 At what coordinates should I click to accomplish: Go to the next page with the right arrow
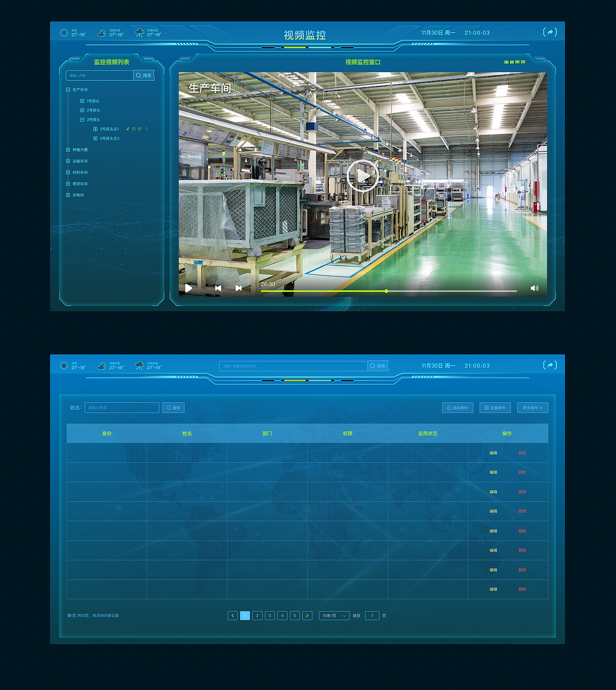(308, 615)
